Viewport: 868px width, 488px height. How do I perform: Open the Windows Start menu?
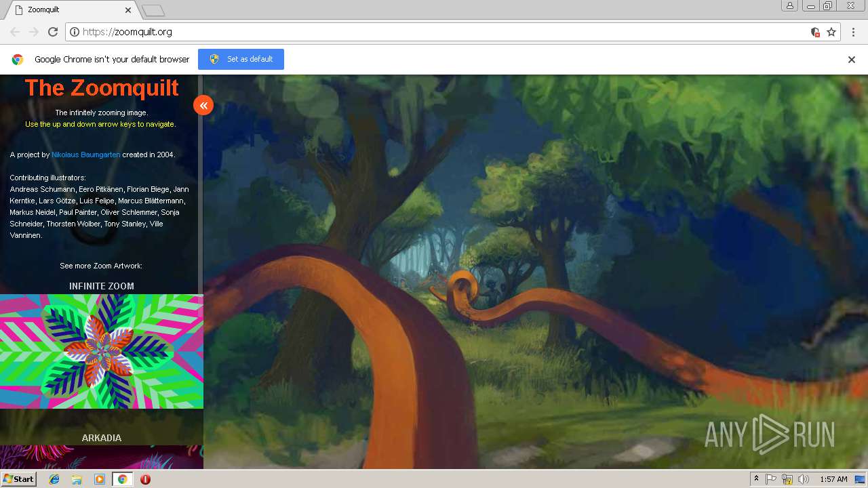(18, 479)
